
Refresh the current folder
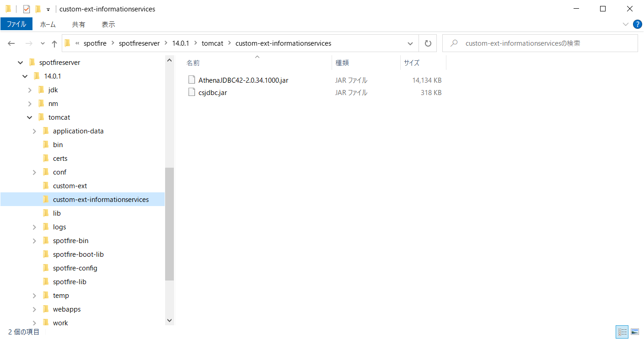pos(428,43)
